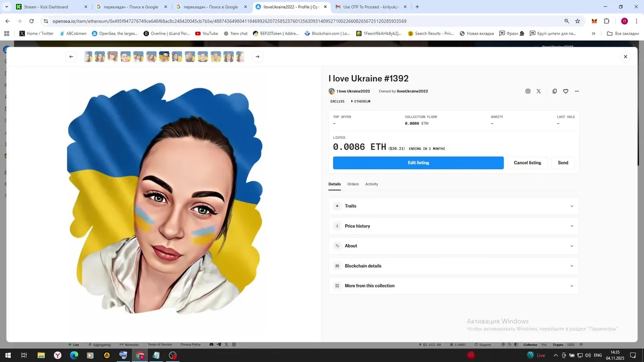644x362 pixels.
Task: Open the collection's X (Twitter) icon
Action: pyautogui.click(x=539, y=92)
